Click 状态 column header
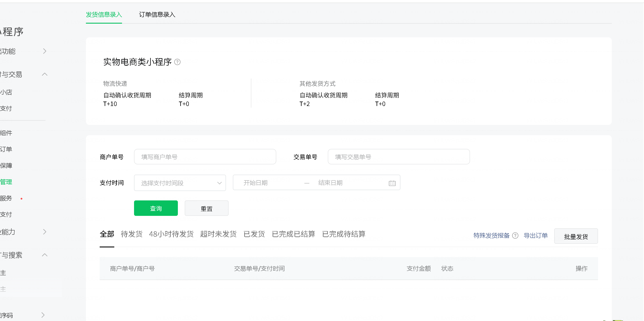This screenshot has height=321, width=644. click(447, 269)
